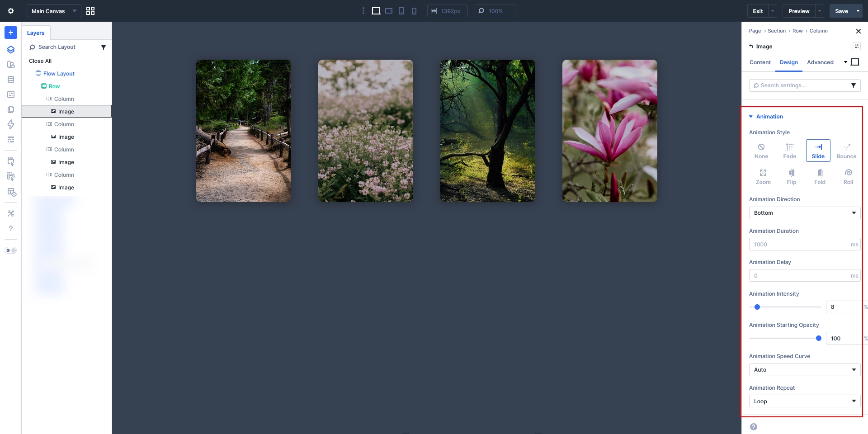
Task: Choose the Fade animation style
Action: point(789,151)
